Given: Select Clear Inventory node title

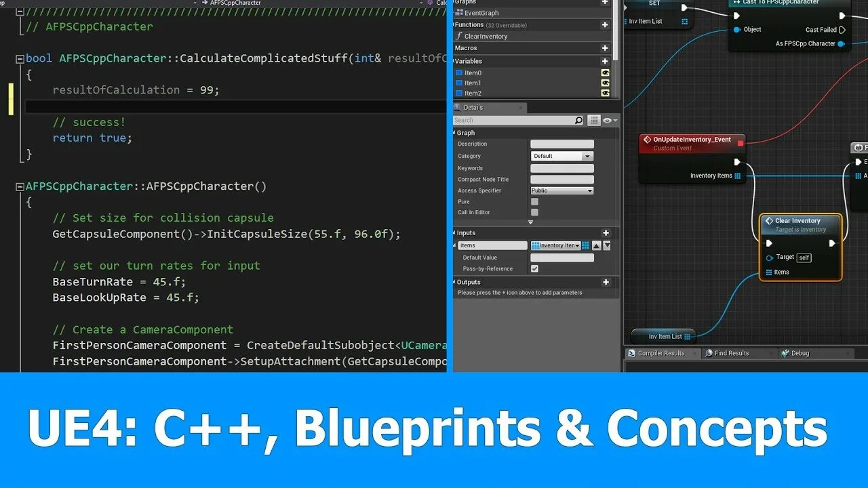Looking at the screenshot, I should (x=797, y=221).
